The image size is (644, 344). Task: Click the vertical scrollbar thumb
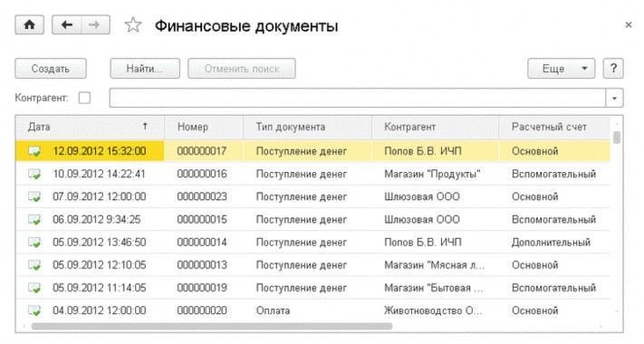(617, 137)
